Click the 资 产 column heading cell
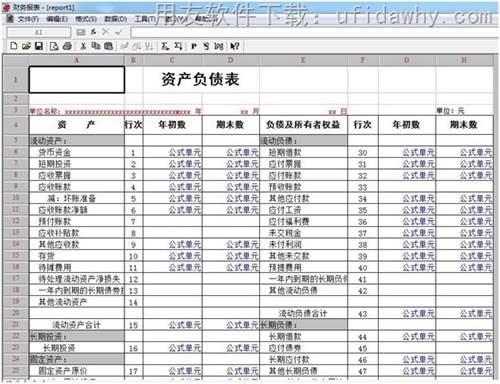This screenshot has height=384, width=500. coord(77,125)
